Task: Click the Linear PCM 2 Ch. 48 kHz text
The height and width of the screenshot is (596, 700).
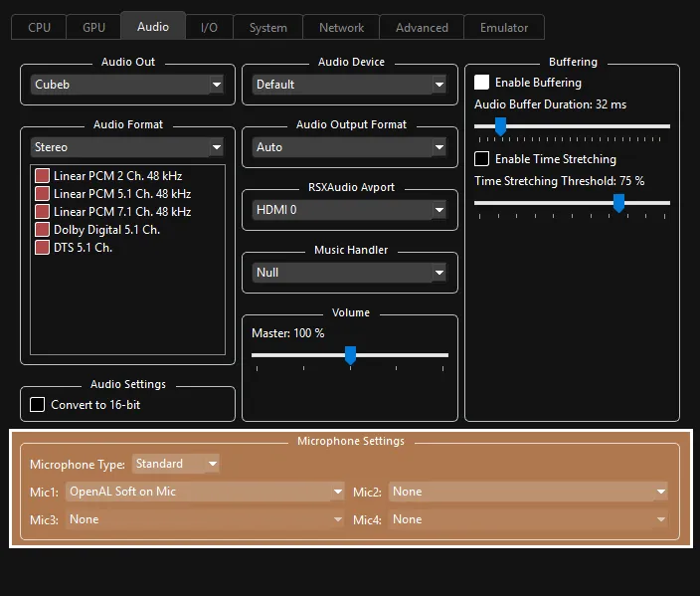Action: pos(118,175)
